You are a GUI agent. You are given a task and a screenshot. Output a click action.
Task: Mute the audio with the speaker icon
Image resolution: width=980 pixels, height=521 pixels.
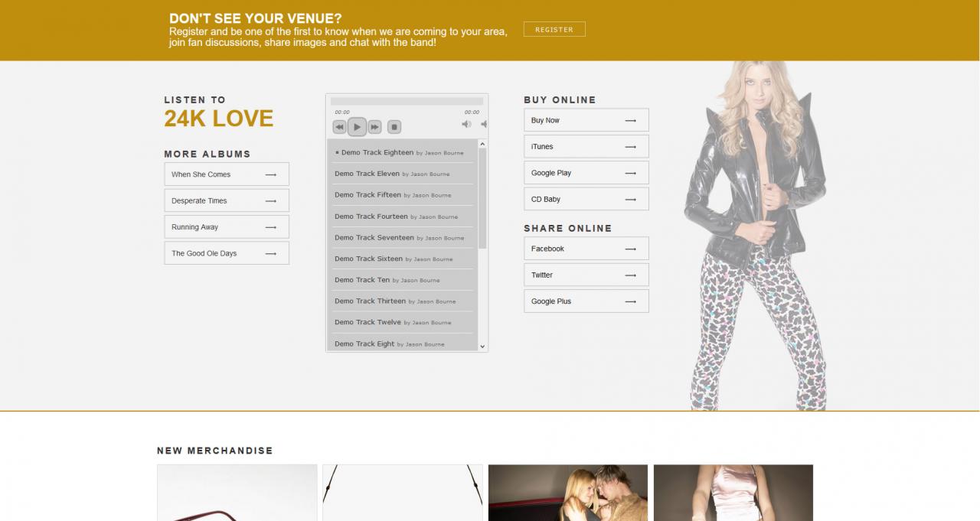point(466,124)
